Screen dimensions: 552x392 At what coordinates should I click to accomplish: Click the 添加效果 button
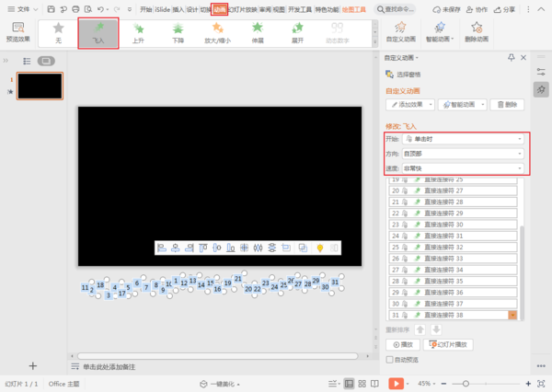pyautogui.click(x=409, y=106)
